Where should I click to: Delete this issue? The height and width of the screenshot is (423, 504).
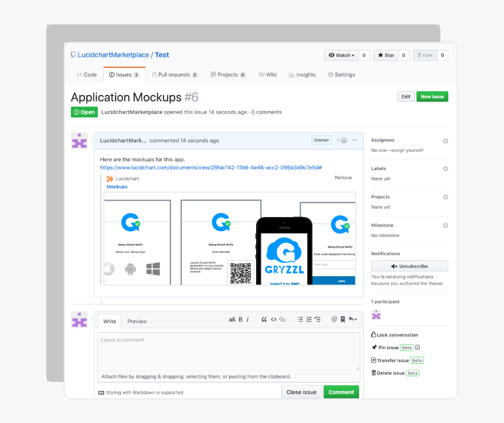click(x=388, y=373)
